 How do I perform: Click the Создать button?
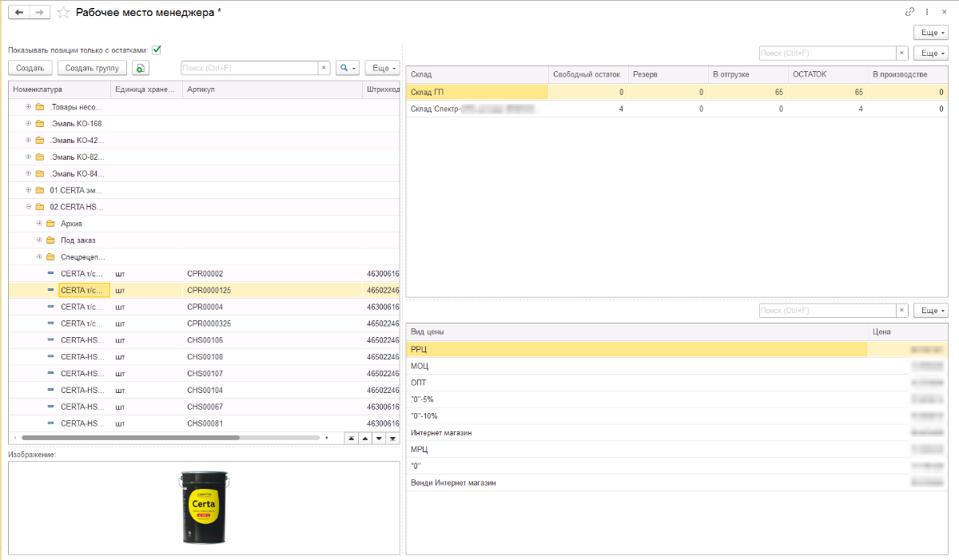[30, 68]
